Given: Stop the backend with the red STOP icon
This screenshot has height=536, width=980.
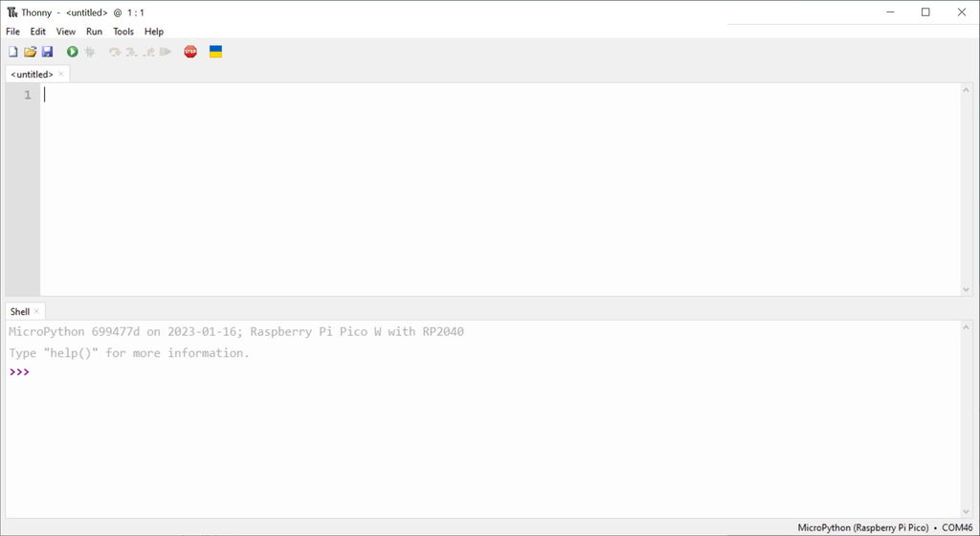Looking at the screenshot, I should (x=190, y=52).
